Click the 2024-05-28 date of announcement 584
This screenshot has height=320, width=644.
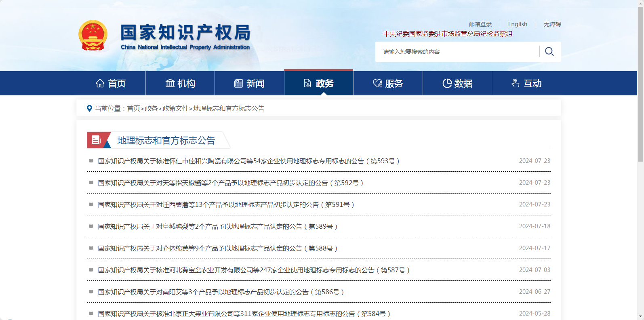click(x=535, y=314)
